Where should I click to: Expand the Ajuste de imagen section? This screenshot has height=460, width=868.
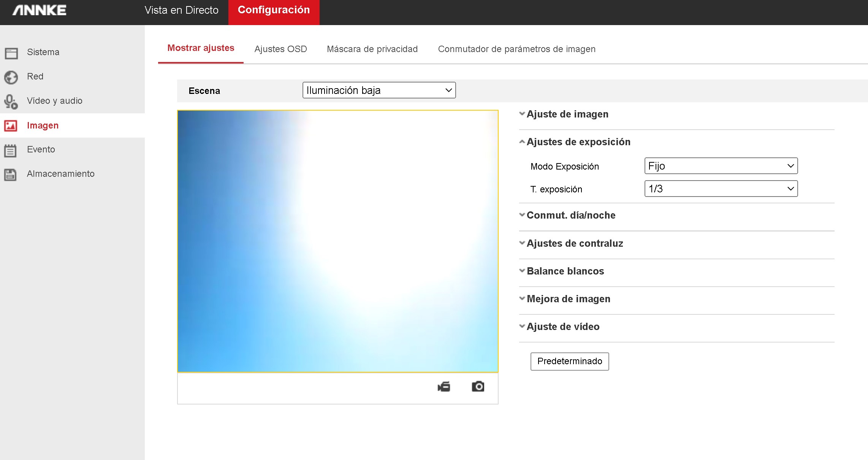[567, 114]
